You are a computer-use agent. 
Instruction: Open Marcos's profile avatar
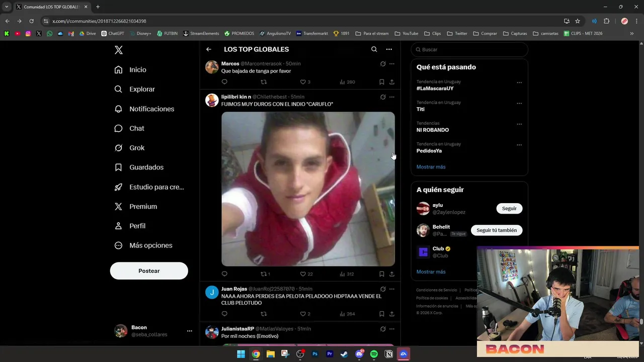[x=212, y=67]
